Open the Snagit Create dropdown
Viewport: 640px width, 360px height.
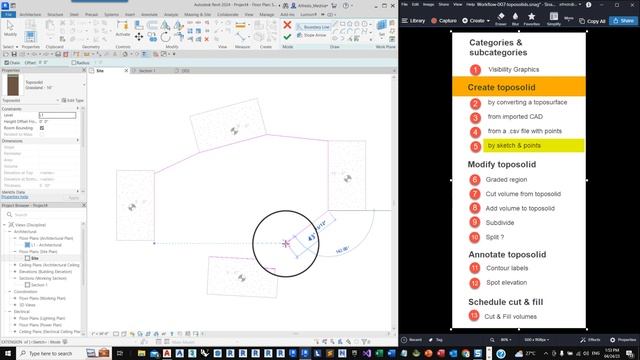(476, 20)
